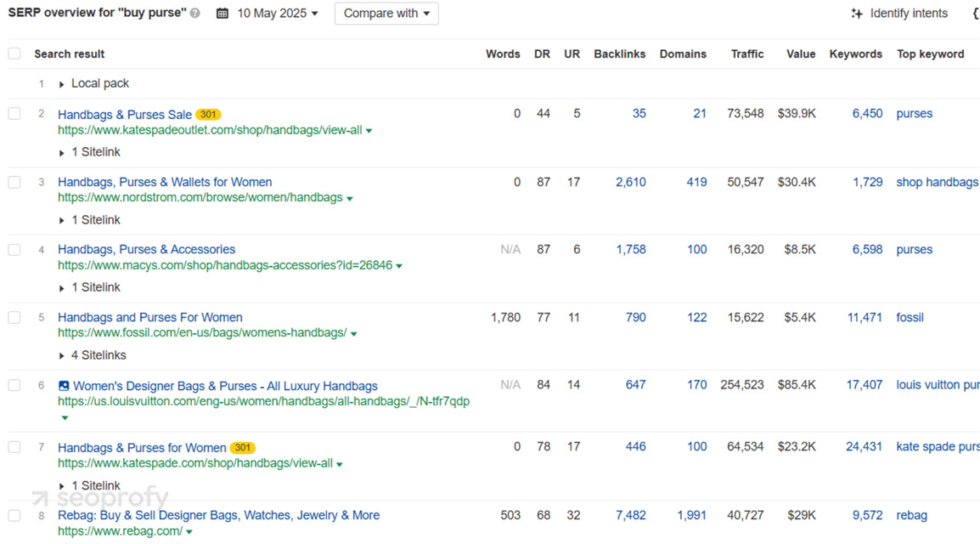Image resolution: width=980 pixels, height=544 pixels.
Task: Click the Keywords column header
Action: [x=856, y=54]
